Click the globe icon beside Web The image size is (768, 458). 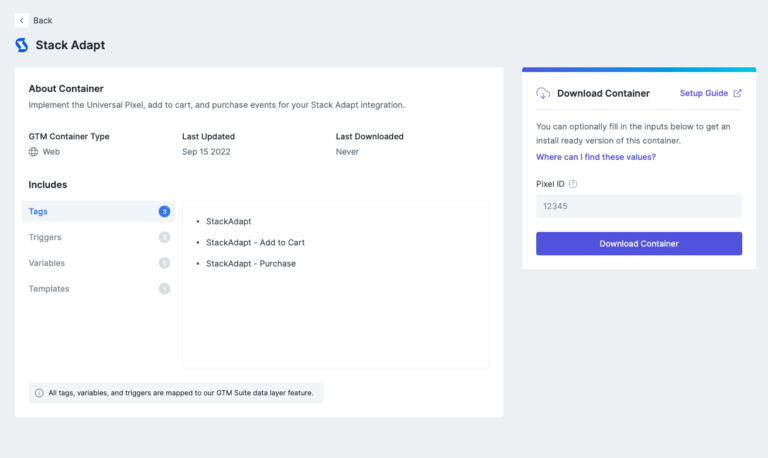pyautogui.click(x=33, y=152)
